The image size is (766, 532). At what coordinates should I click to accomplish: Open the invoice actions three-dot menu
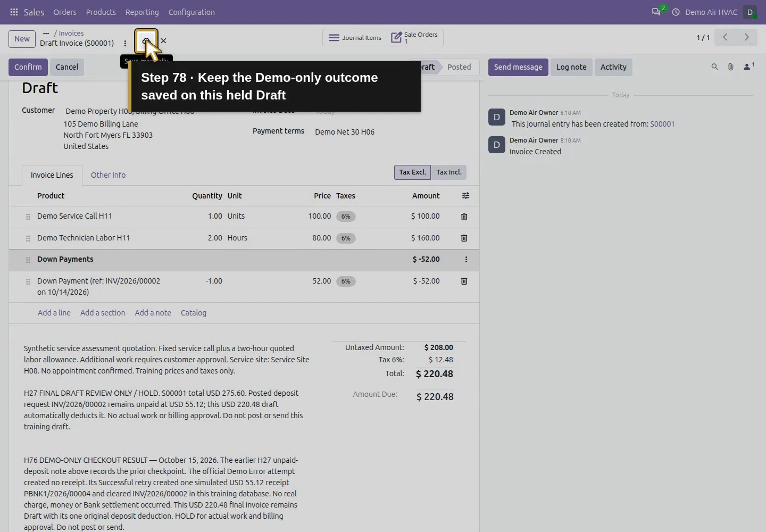tap(125, 44)
